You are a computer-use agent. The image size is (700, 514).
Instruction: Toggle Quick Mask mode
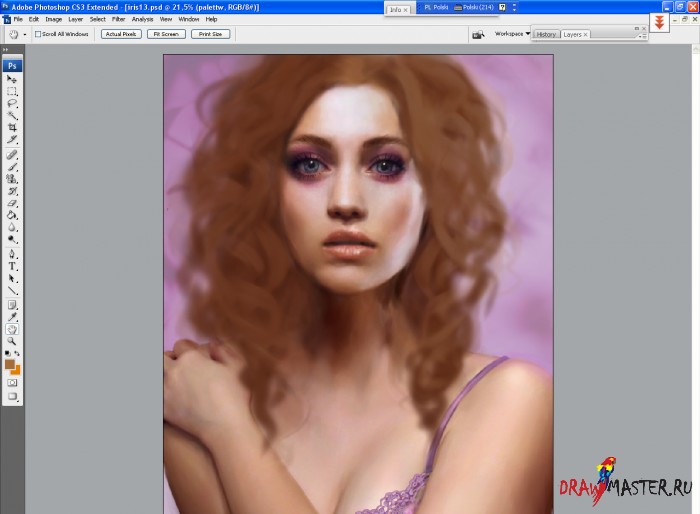coord(12,383)
